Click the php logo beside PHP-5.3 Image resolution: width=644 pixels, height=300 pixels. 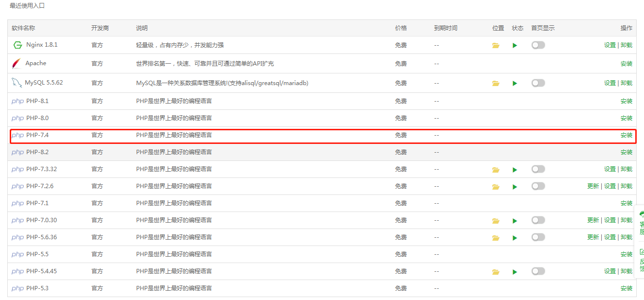[17, 288]
